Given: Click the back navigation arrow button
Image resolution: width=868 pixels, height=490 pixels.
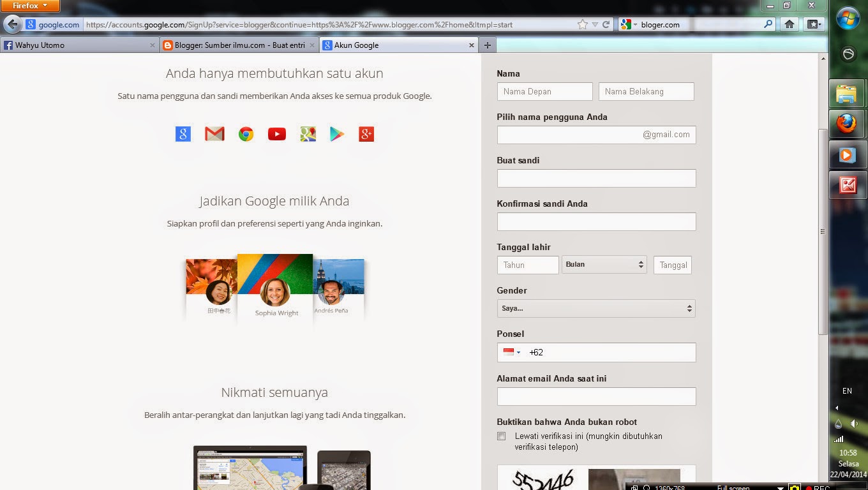Looking at the screenshot, I should coord(11,24).
